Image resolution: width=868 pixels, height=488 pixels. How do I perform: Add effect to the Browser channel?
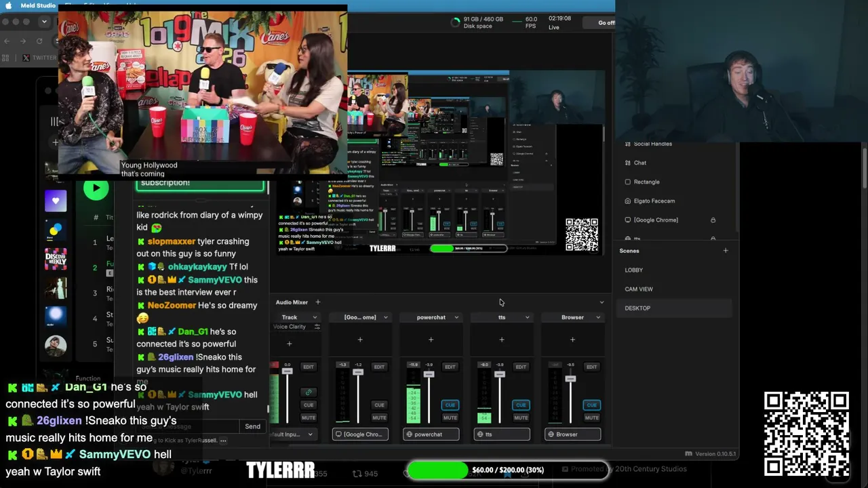[x=572, y=340]
